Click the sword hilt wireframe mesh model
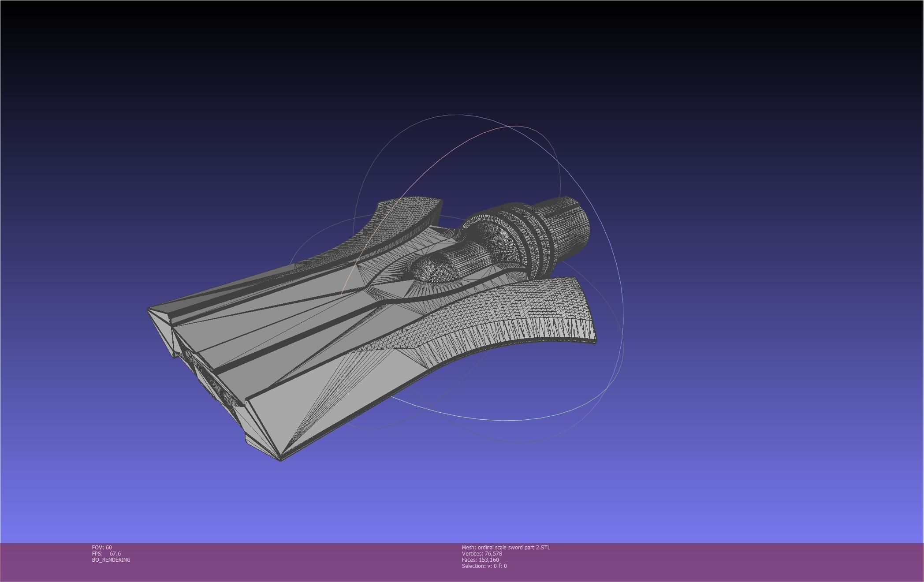Screen dimensions: 924x582 [x=372, y=328]
